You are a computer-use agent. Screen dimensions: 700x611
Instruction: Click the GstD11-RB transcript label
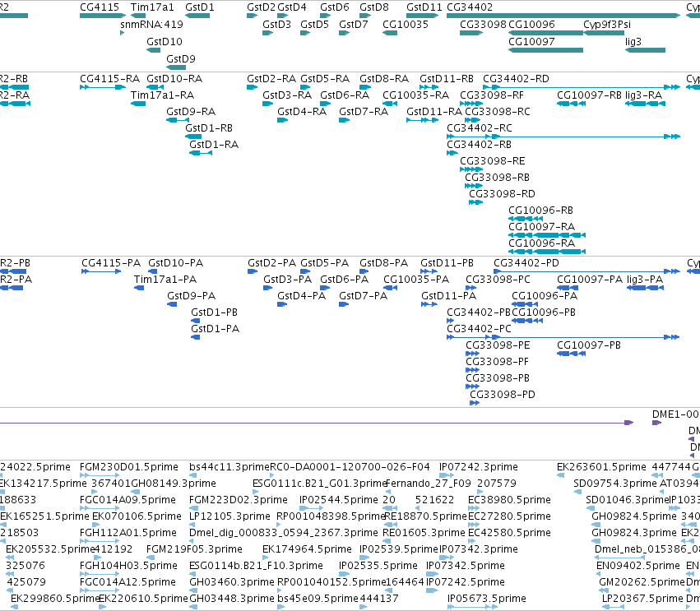[447, 79]
